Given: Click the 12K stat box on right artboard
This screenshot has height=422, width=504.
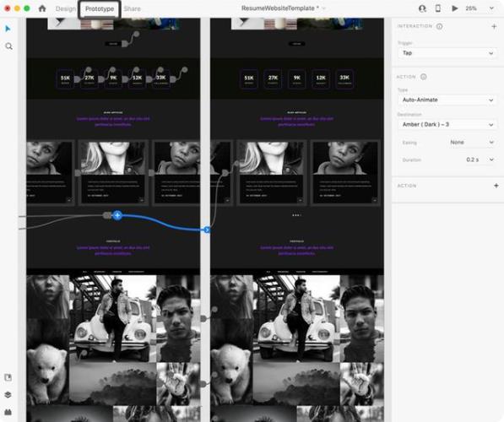Looking at the screenshot, I should pyautogui.click(x=321, y=78).
